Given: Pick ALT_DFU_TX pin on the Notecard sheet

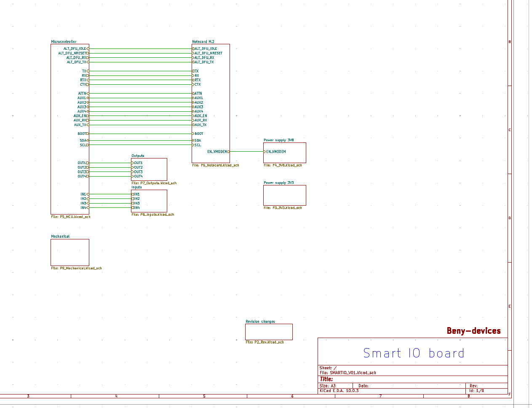Looking at the screenshot, I should (x=203, y=62).
